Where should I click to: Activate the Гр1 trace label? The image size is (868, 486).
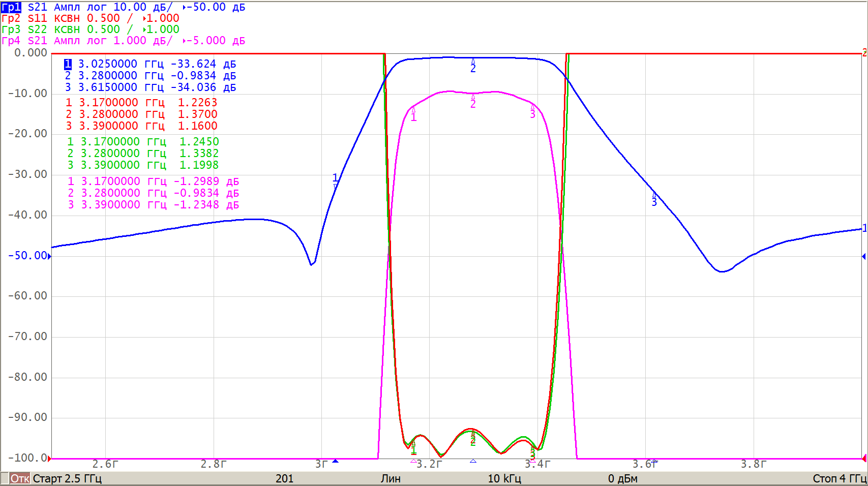[11, 7]
